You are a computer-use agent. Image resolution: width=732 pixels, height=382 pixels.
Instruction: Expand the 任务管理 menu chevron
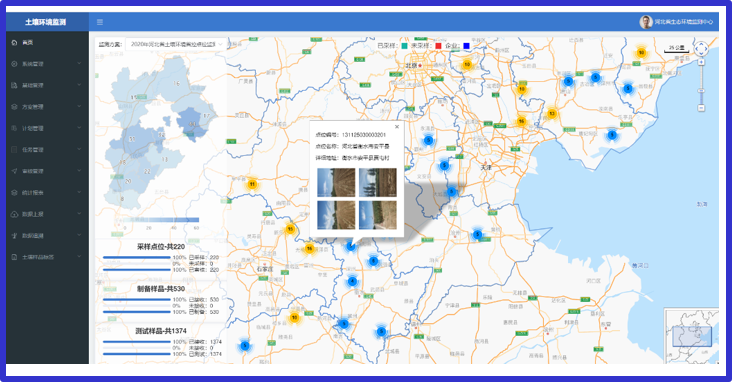tap(79, 149)
